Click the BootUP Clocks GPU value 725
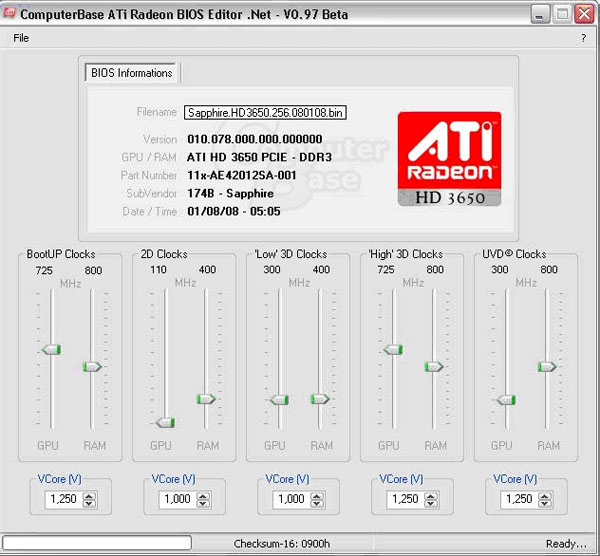600x556 pixels. point(44,270)
